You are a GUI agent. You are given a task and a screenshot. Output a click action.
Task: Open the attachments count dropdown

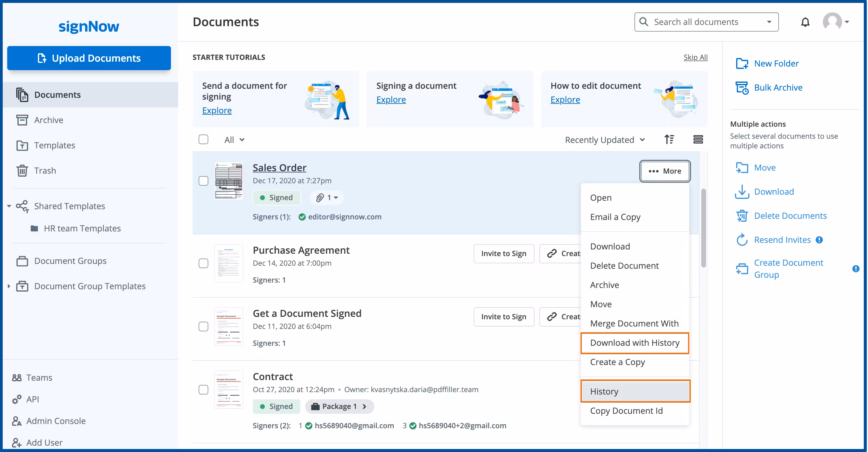[327, 198]
